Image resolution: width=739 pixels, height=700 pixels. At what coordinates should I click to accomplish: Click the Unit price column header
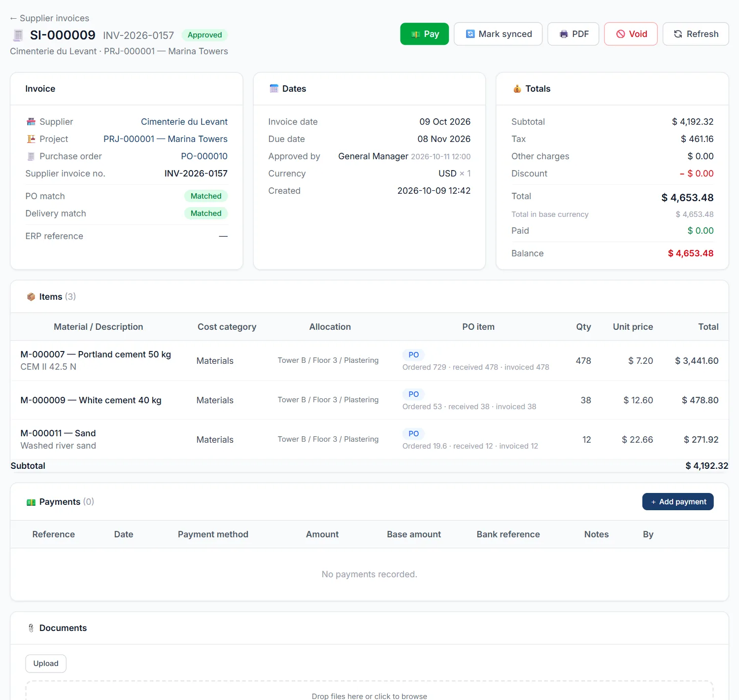pyautogui.click(x=633, y=327)
